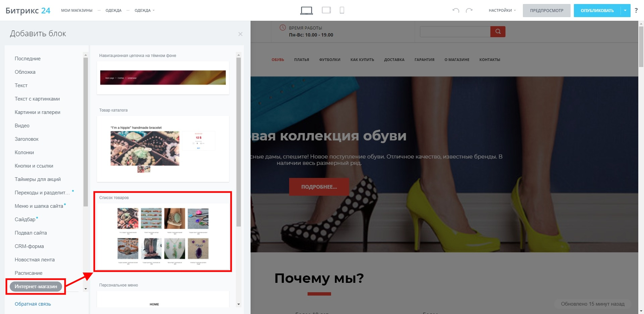
Task: Open the Мои магазины breadcrumb
Action: pyautogui.click(x=76, y=10)
